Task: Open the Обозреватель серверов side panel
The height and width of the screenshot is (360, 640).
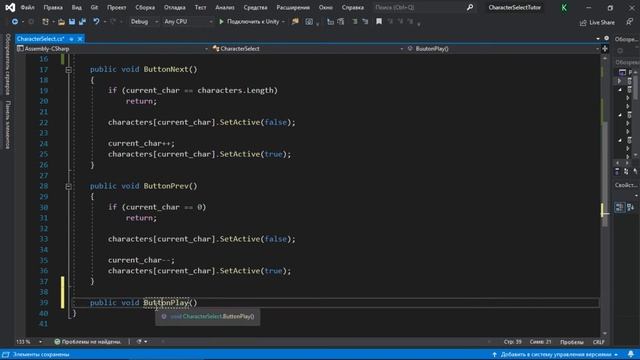Action: click(x=7, y=64)
